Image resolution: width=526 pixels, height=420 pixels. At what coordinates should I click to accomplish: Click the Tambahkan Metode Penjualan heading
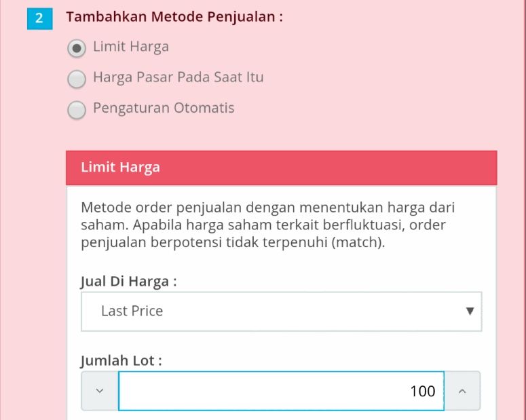174,17
